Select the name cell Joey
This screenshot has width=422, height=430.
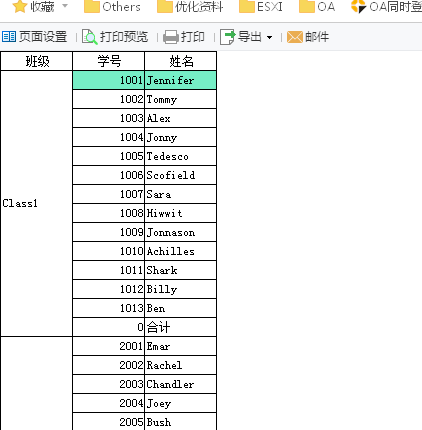[x=181, y=403]
